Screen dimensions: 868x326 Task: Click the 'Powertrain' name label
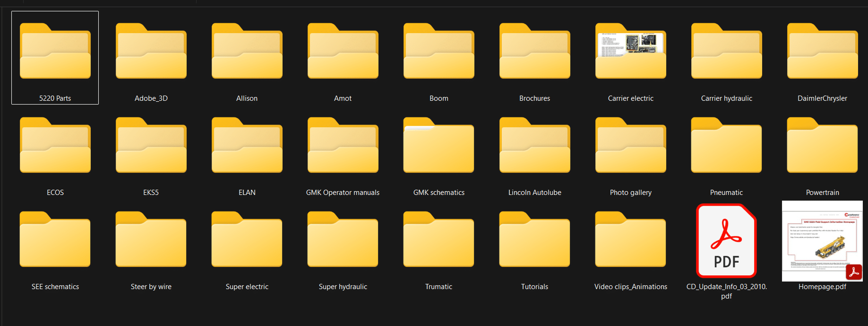tap(823, 193)
